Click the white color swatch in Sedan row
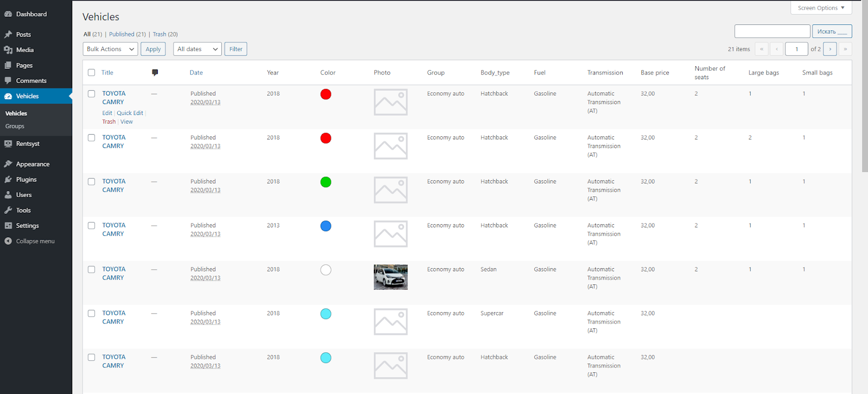868x394 pixels. pos(325,270)
